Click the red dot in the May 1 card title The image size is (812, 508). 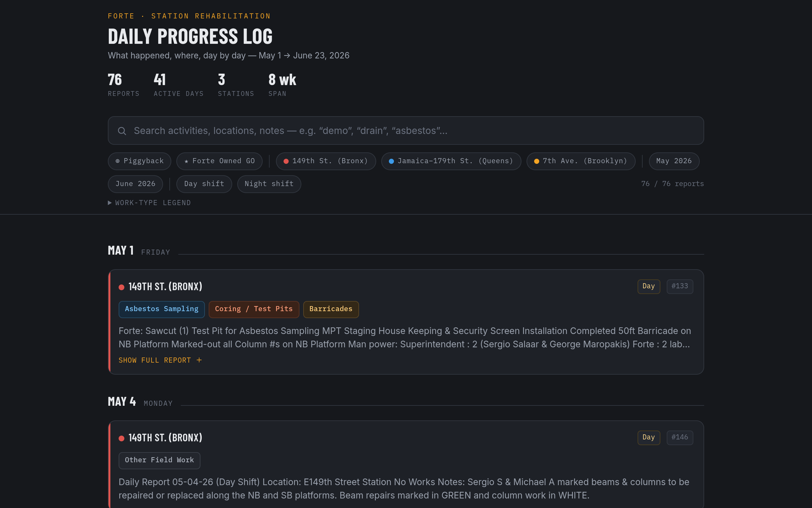[x=121, y=287]
